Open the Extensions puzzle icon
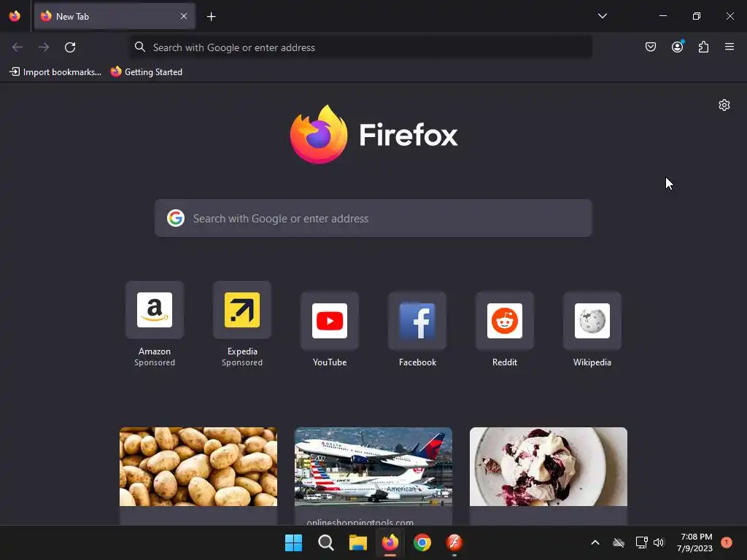This screenshot has height=560, width=747. 703,47
